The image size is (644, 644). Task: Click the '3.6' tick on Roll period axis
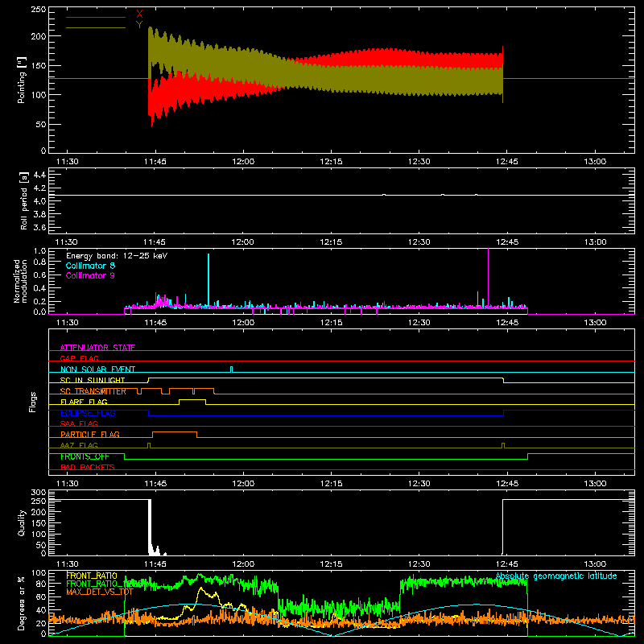pyautogui.click(x=39, y=227)
